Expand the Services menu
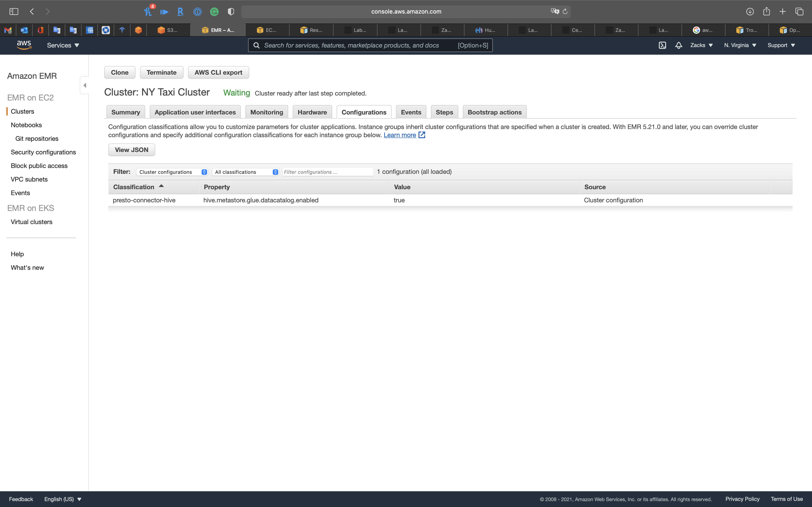Viewport: 812px width, 507px height. click(63, 45)
